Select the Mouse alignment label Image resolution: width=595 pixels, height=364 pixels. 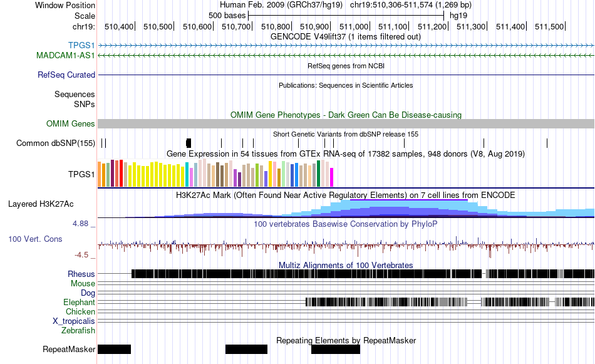pos(83,284)
